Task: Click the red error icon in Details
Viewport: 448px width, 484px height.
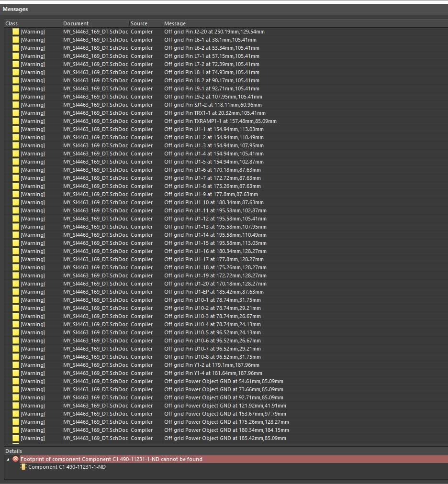Action: click(x=15, y=459)
